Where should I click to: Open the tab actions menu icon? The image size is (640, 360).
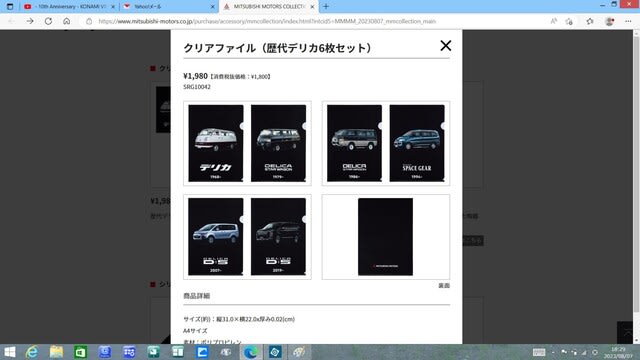click(x=10, y=7)
